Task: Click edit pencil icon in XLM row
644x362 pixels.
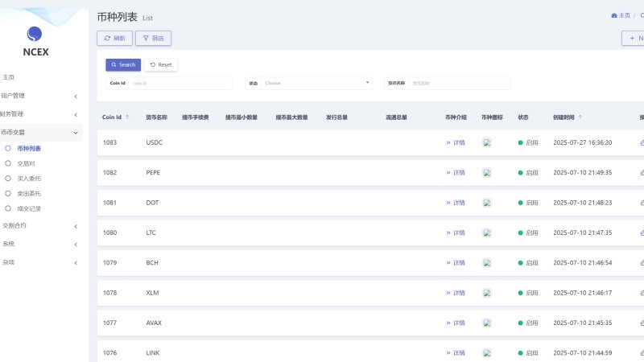Action: pos(642,293)
